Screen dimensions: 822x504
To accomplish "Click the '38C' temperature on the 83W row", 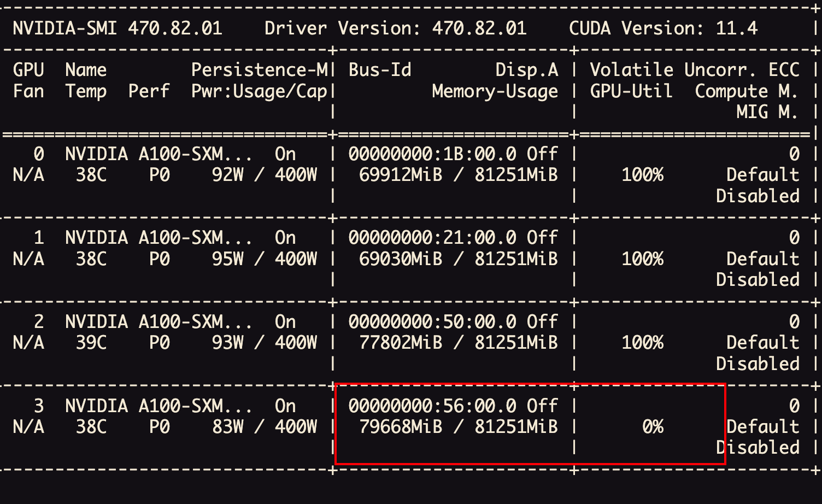I will click(x=91, y=426).
